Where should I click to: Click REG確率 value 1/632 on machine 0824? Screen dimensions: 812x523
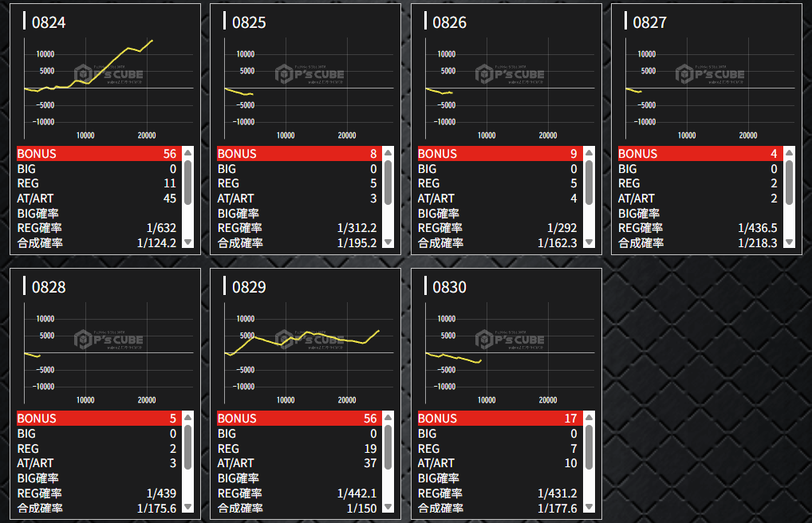click(161, 228)
